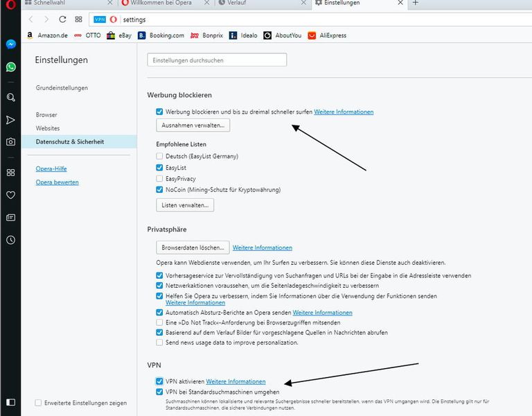Switch to Willkommen bei Opera tab
532x416 pixels.
coord(166,3)
